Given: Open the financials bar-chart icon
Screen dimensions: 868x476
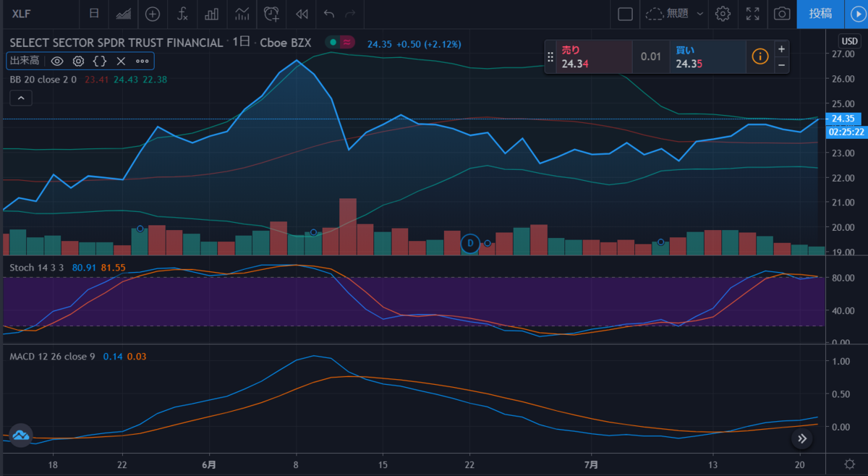Looking at the screenshot, I should click(212, 14).
